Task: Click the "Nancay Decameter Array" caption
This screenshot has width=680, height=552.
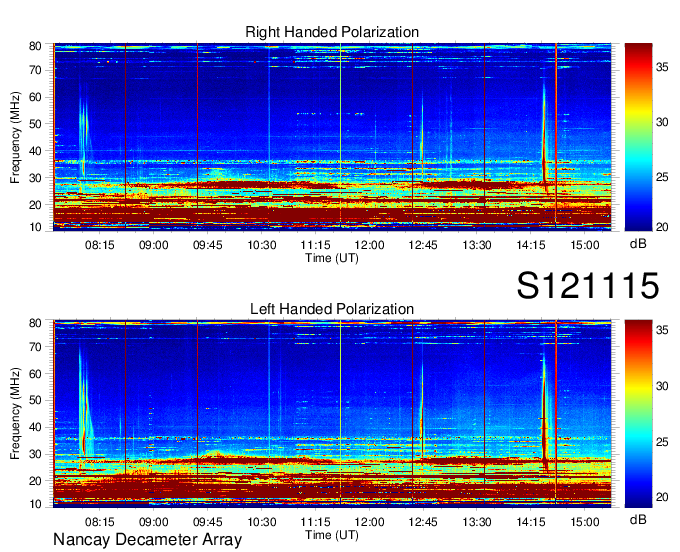Action: click(147, 540)
